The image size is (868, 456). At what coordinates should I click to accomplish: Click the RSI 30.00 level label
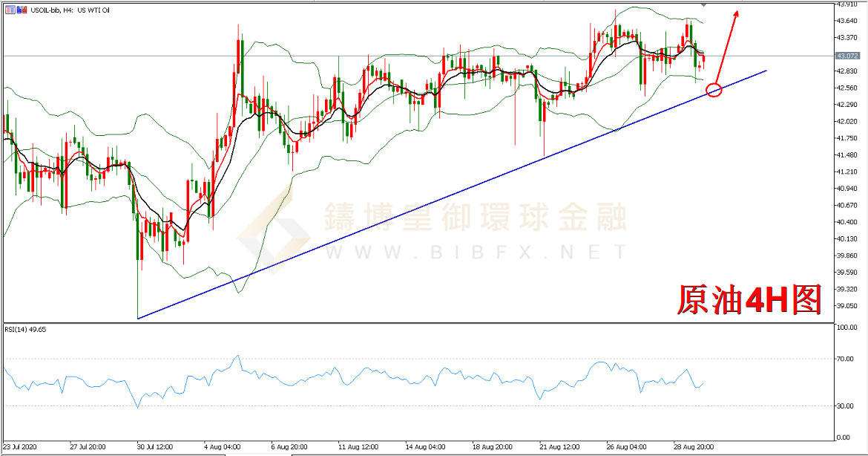[x=847, y=405]
